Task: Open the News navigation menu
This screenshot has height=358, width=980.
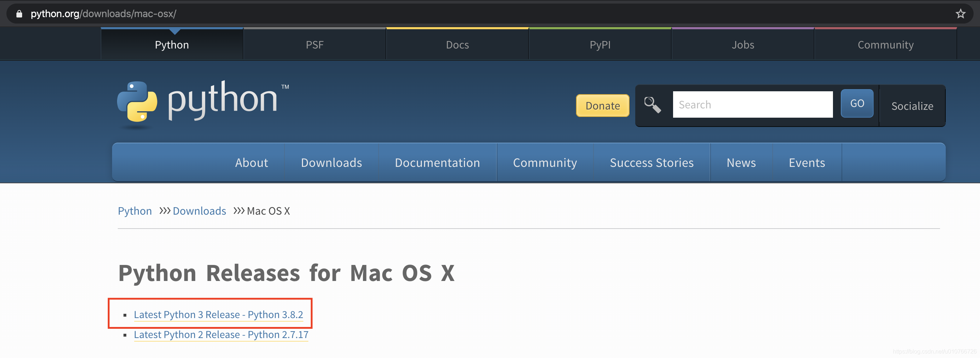Action: (741, 163)
